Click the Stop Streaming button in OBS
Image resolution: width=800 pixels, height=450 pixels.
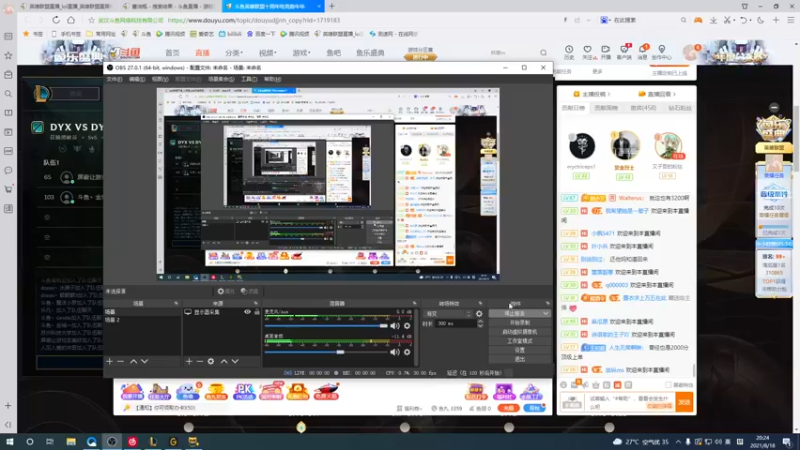coord(515,313)
